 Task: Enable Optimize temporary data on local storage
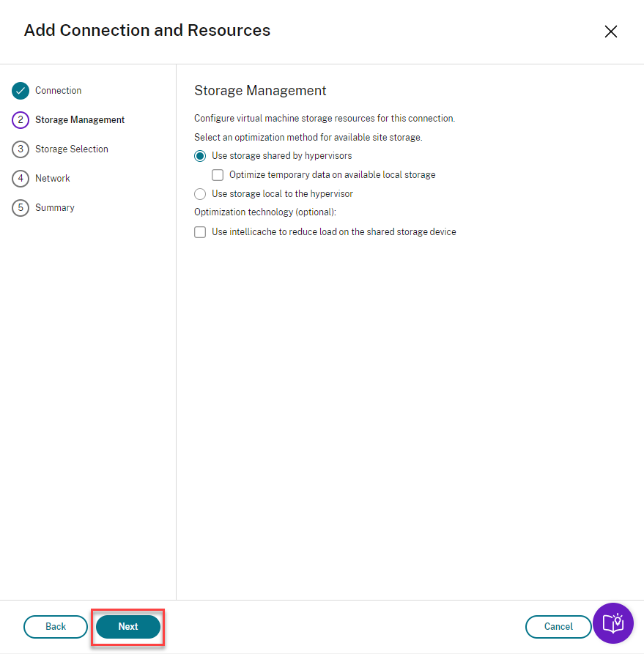tap(218, 175)
